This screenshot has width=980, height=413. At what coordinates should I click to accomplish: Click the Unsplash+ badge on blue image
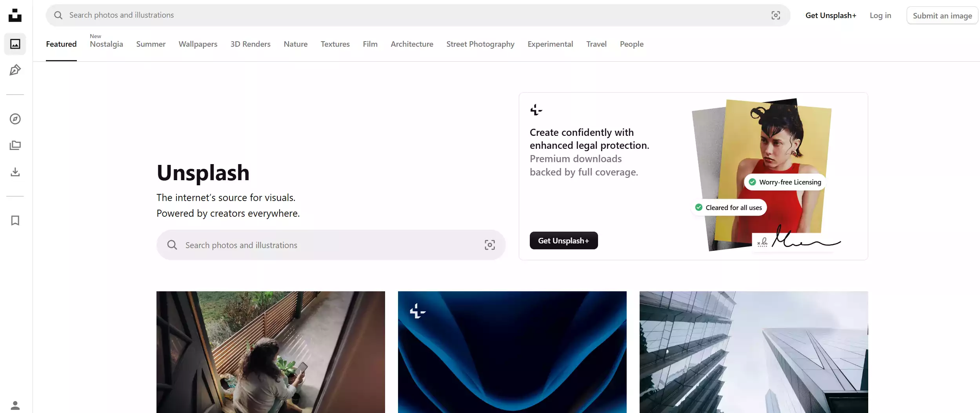point(418,311)
